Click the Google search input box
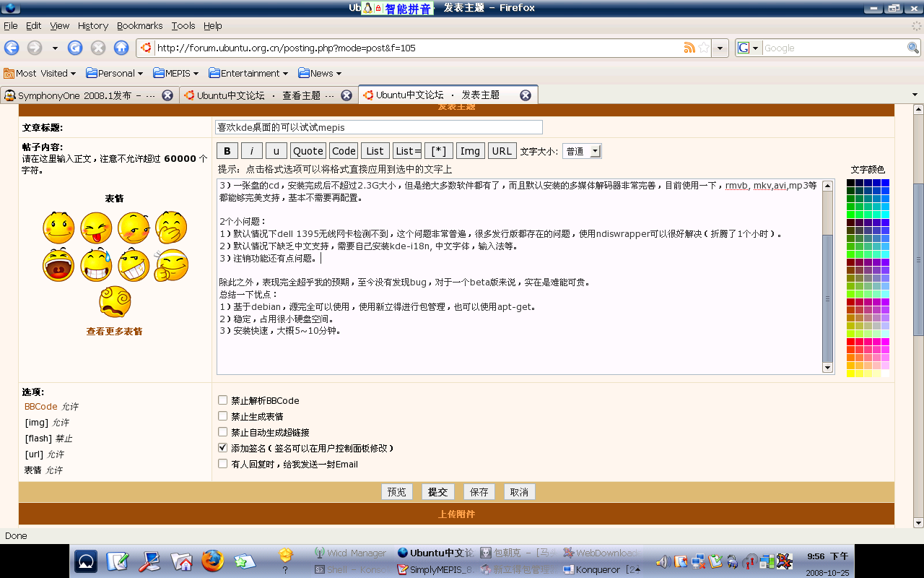 (834, 48)
